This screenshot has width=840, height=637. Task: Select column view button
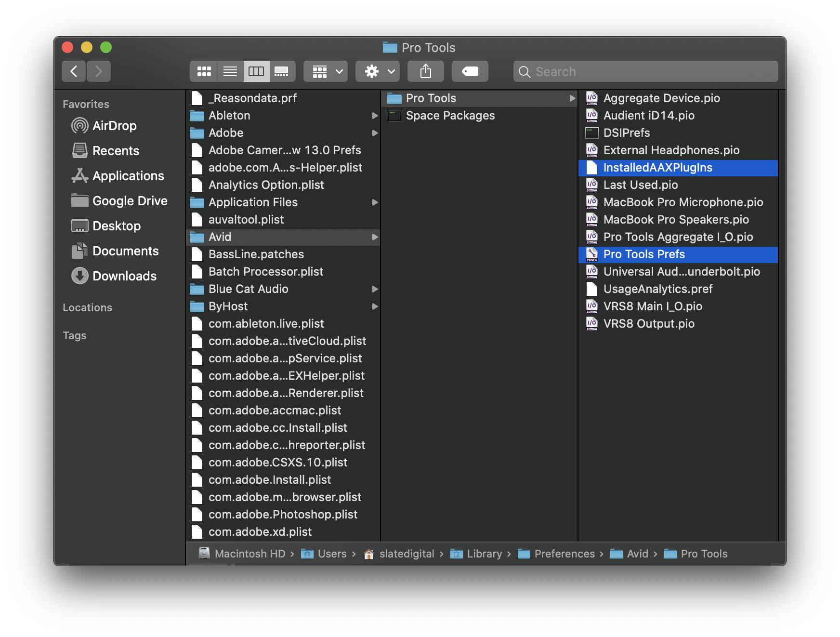click(256, 71)
